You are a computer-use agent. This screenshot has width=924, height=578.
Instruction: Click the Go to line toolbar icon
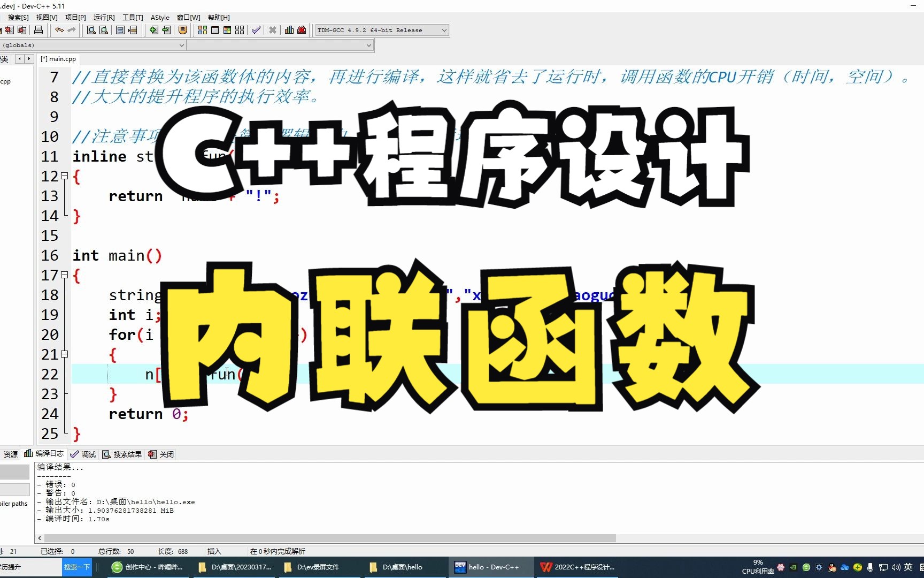tap(133, 30)
